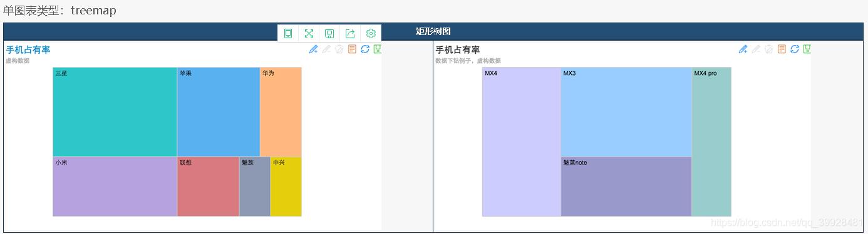Click the blue pencil mark icon on left chart
The image size is (868, 234).
pos(313,49)
